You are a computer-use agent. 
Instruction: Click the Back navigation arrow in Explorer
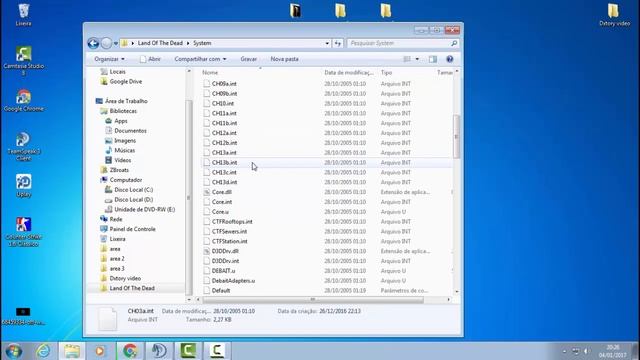93,43
